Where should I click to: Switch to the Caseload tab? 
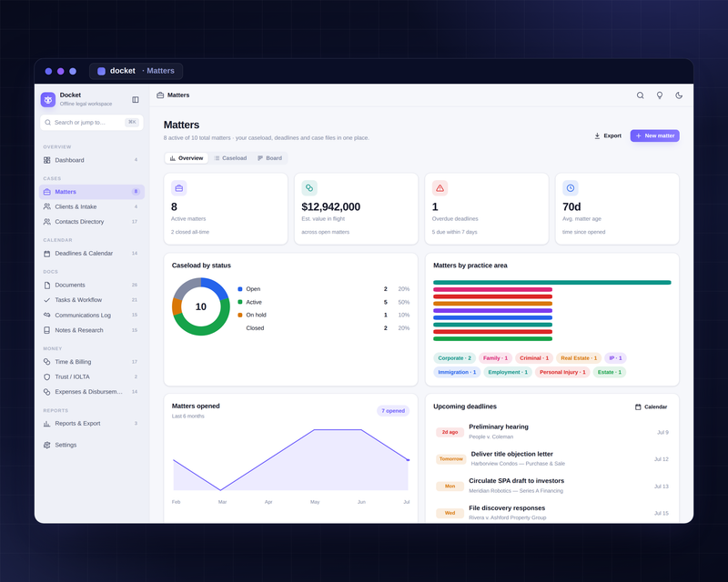230,158
